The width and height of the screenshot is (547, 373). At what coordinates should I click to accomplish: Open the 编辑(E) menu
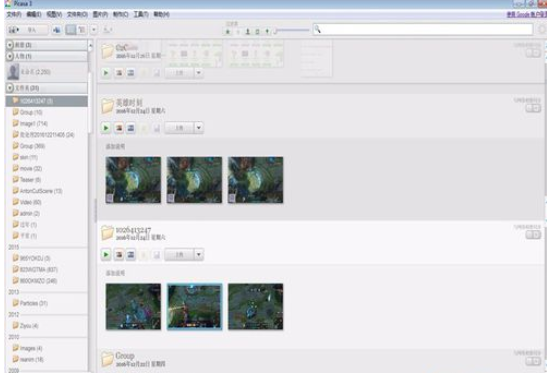(34, 15)
